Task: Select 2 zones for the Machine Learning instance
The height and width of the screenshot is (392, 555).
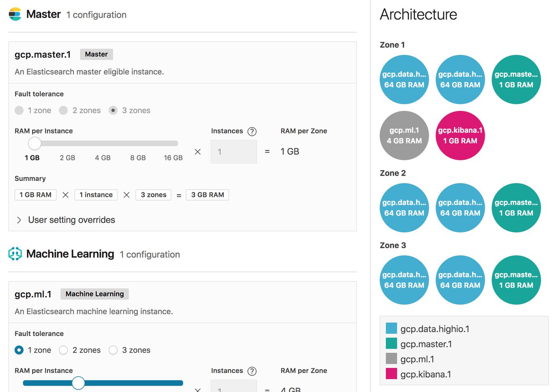Action: coord(63,350)
